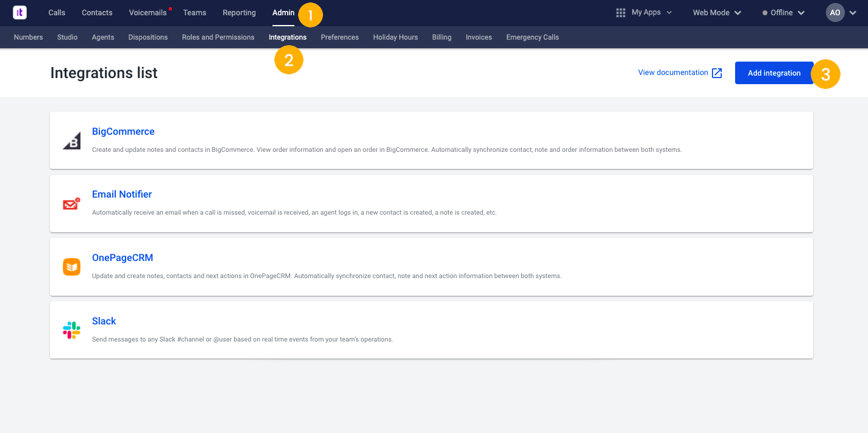
Task: Click the external link icon beside View documentation
Action: 717,73
